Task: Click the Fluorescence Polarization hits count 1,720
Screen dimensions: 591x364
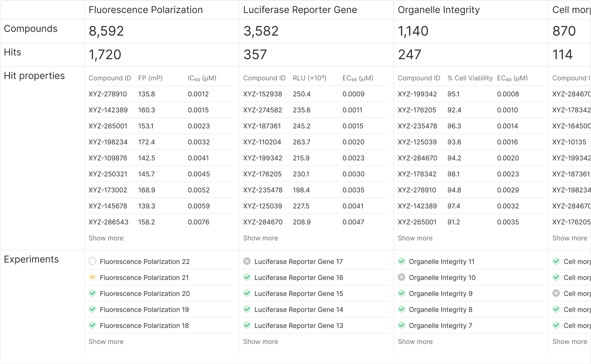Action: coord(105,55)
